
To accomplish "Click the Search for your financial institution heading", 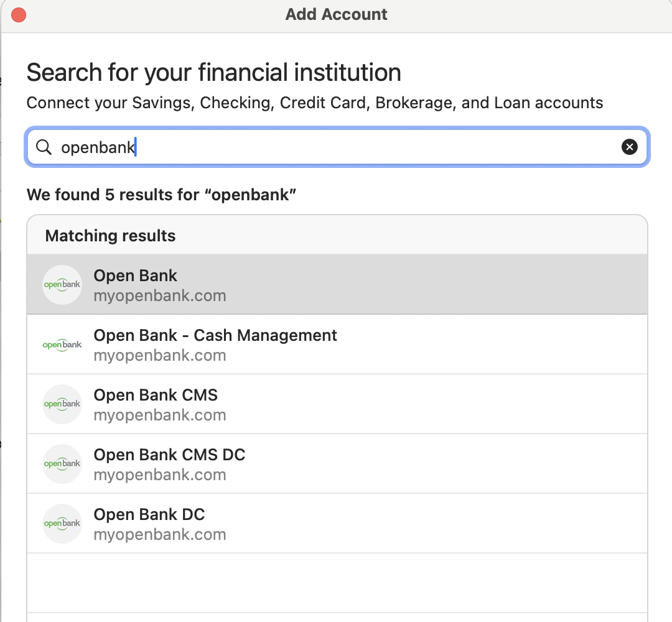I will [214, 72].
